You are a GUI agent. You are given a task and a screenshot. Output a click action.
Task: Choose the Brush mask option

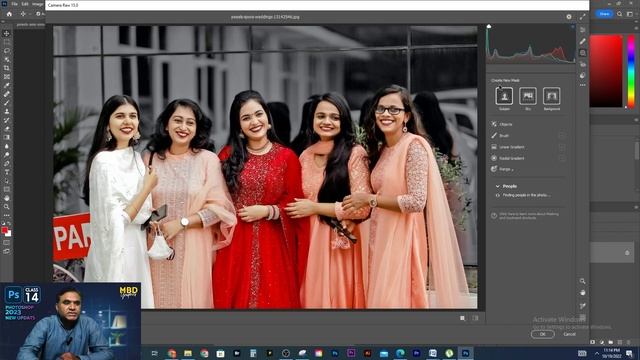coord(500,136)
